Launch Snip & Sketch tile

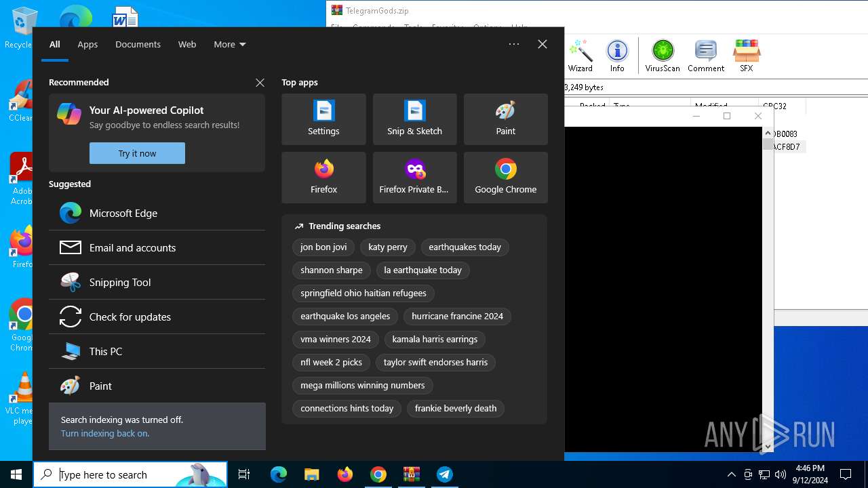414,119
